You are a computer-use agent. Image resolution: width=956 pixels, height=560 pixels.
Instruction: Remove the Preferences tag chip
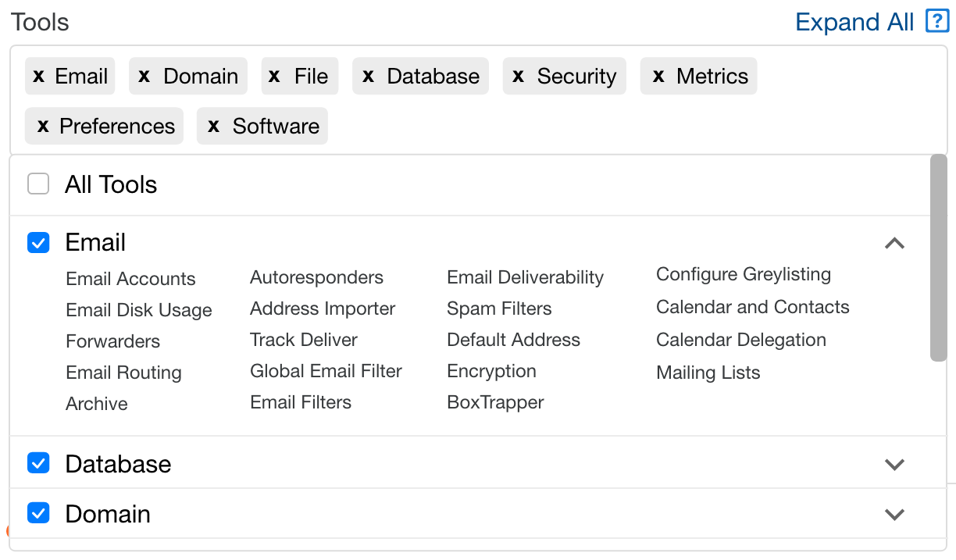pos(43,127)
